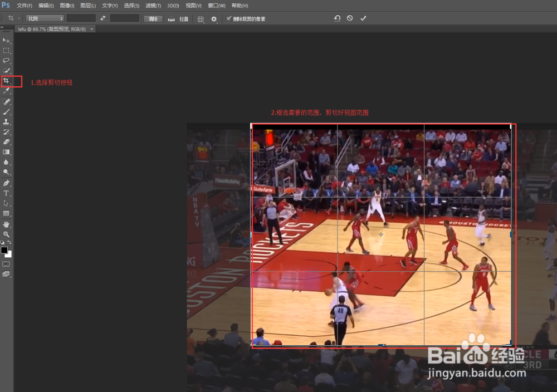Viewport: 557px width, 392px height.
Task: Reset to default foreground and background colors
Action: click(x=3, y=243)
